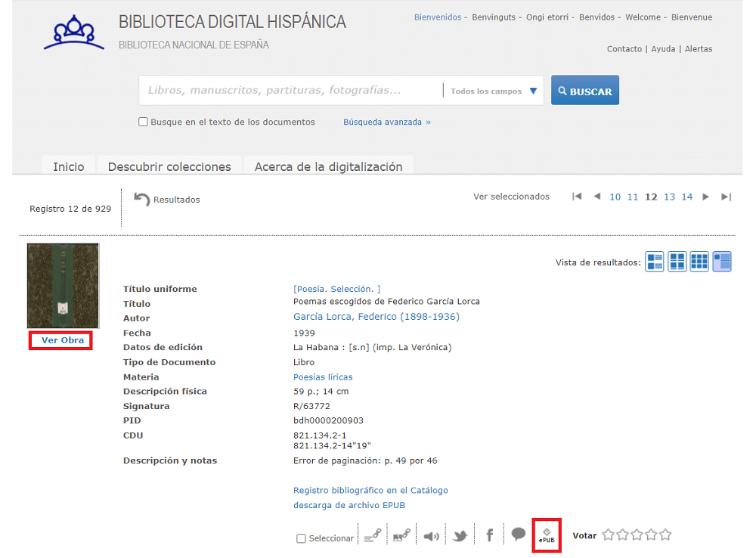Vote five stars rating

(665, 535)
